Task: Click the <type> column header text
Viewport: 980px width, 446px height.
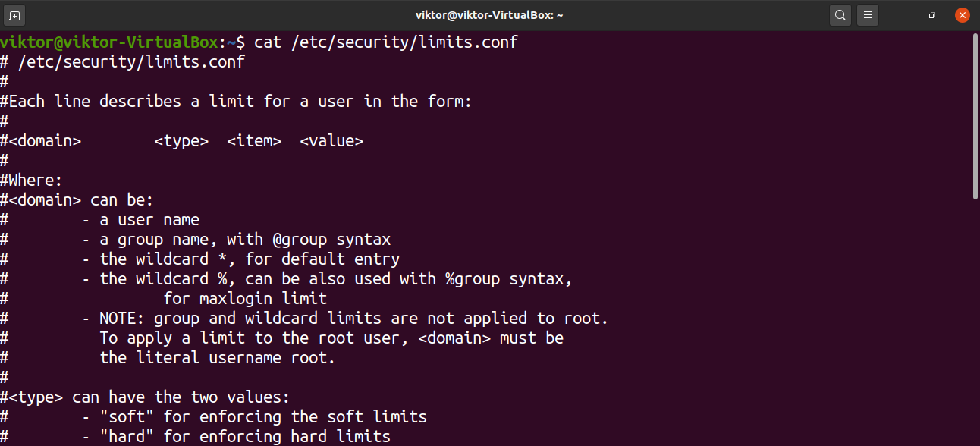Action: tap(181, 141)
